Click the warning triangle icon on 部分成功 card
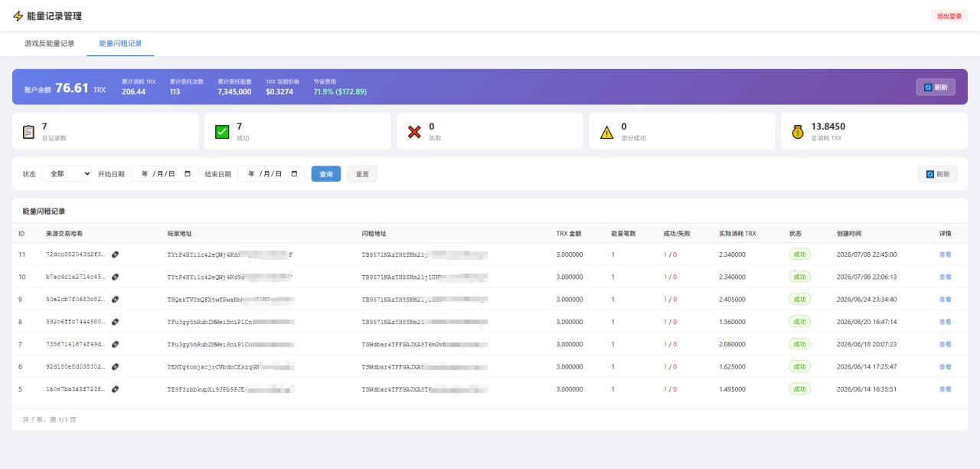This screenshot has height=469, width=980. pos(607,132)
